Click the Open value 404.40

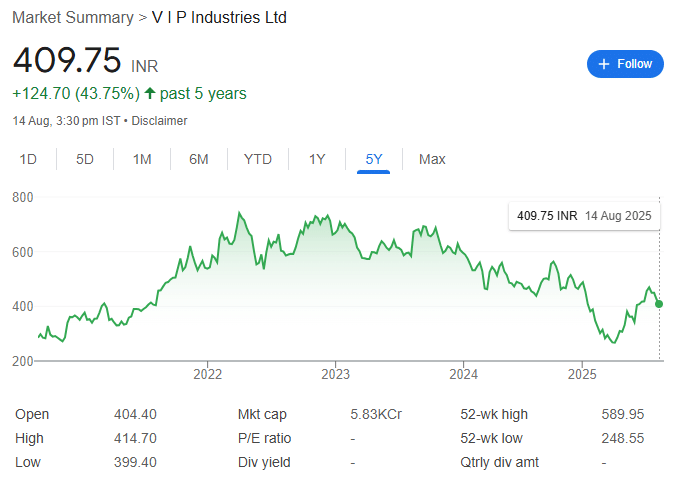[x=135, y=415]
